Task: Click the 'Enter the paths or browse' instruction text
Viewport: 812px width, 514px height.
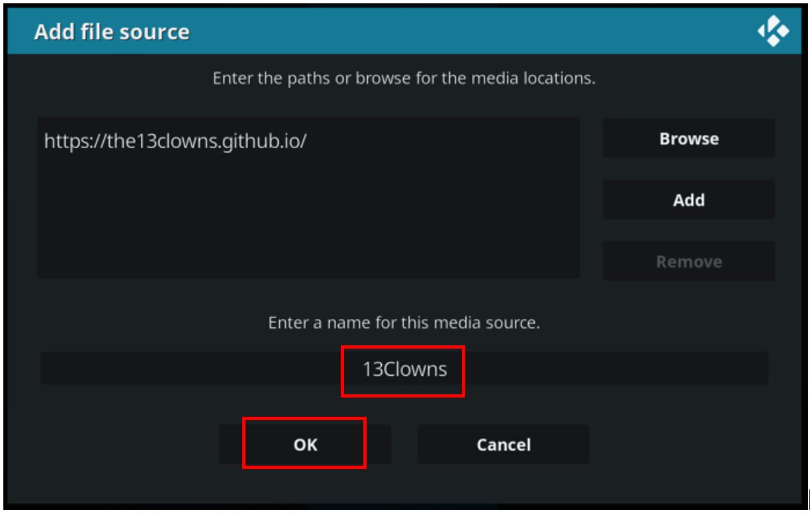Action: (404, 78)
